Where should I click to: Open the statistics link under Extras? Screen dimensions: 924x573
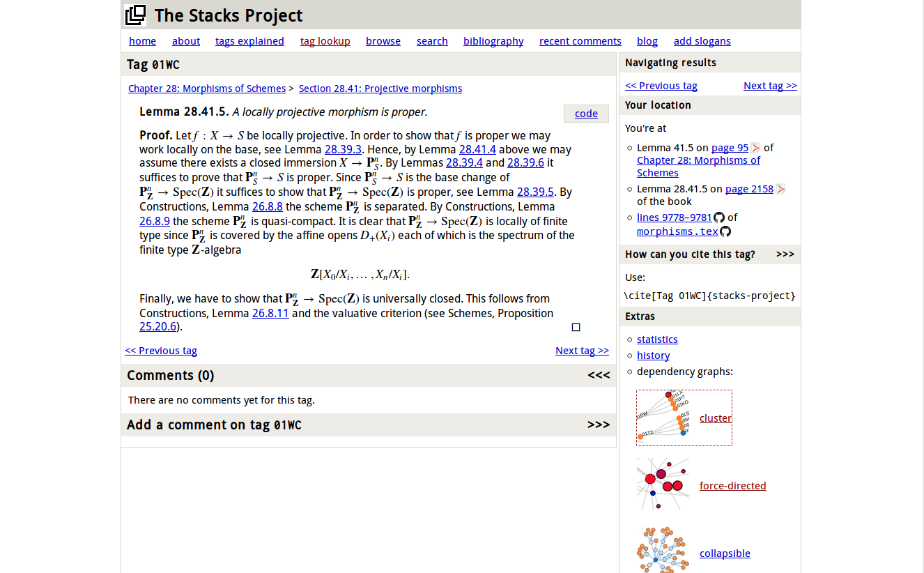coord(657,339)
